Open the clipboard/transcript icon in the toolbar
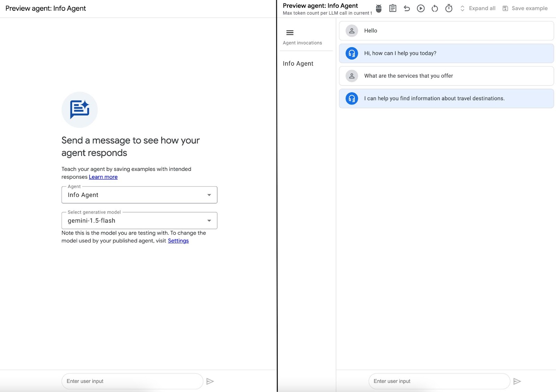Image resolution: width=556 pixels, height=392 pixels. (393, 8)
